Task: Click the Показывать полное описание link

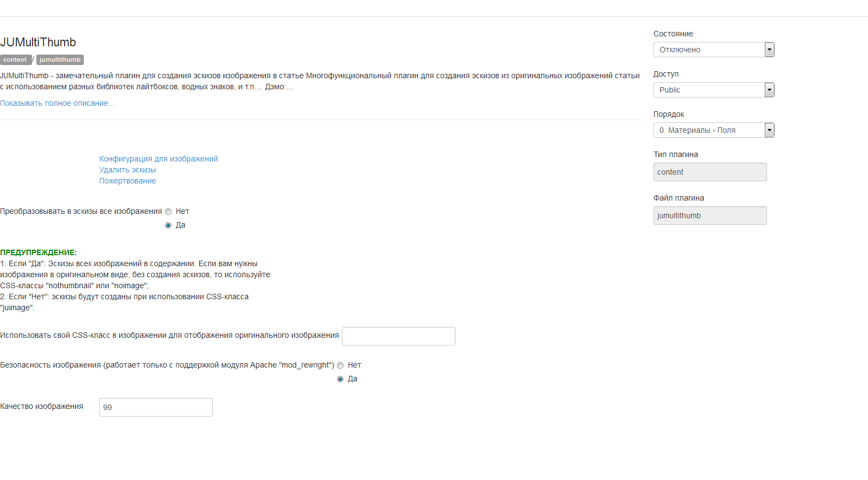Action: pos(57,103)
